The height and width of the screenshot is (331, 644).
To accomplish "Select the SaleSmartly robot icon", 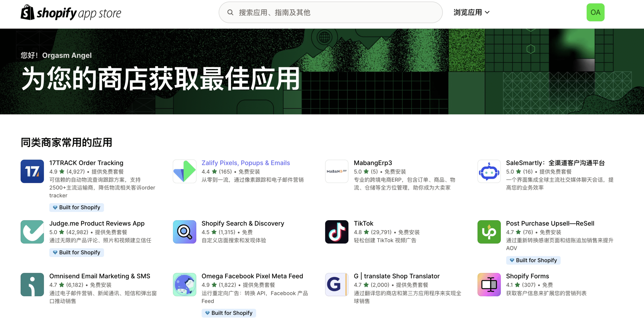I will pos(489,171).
